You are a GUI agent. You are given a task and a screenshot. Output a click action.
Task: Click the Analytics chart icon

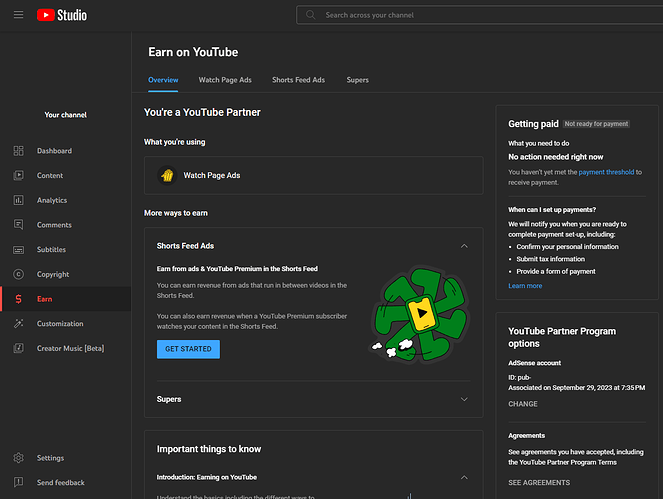pos(18,200)
